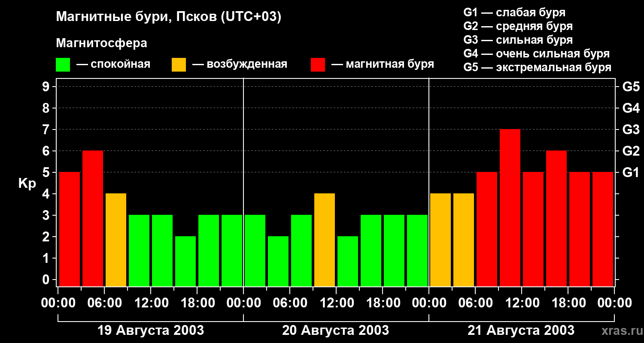This screenshot has width=644, height=343.
Task: Click the 'Магнитные бури, Псков (UTC+03)' title
Action: tap(169, 18)
